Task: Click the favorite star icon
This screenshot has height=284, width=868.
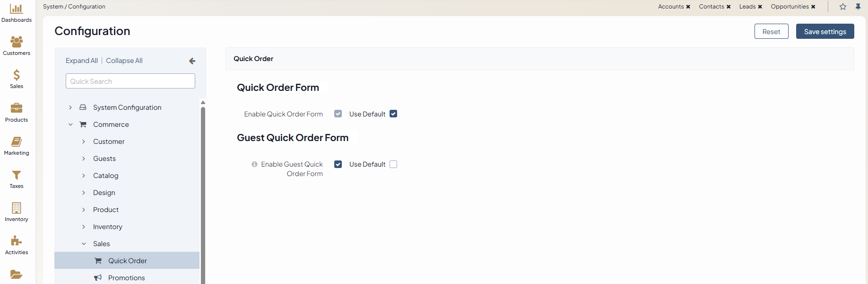Action: (843, 7)
